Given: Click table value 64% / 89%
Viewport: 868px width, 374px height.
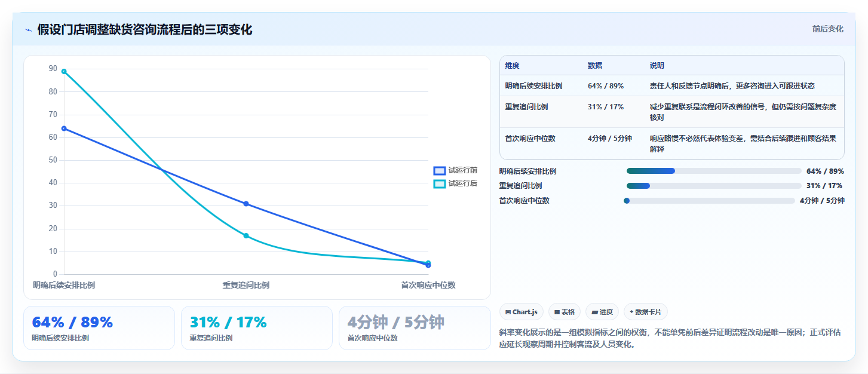Looking at the screenshot, I should [606, 86].
